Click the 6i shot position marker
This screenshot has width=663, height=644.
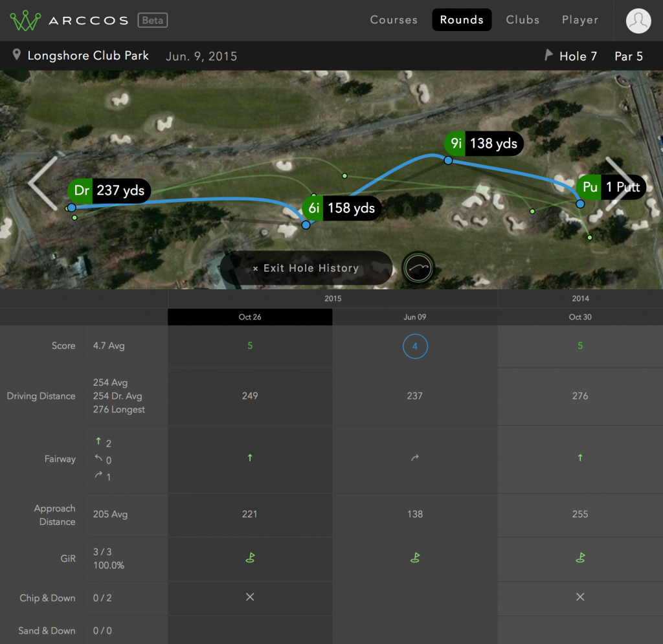(306, 225)
